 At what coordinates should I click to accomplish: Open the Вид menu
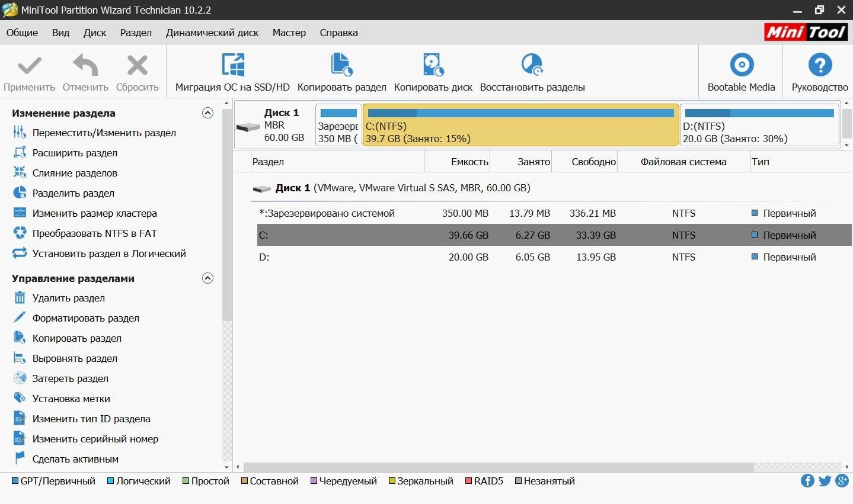point(60,33)
